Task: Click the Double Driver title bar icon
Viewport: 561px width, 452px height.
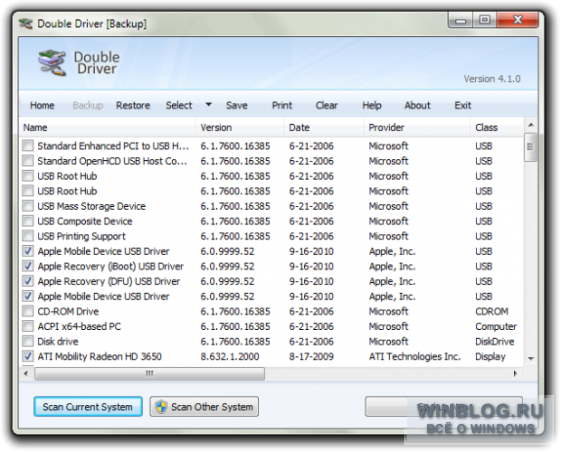Action: point(26,24)
